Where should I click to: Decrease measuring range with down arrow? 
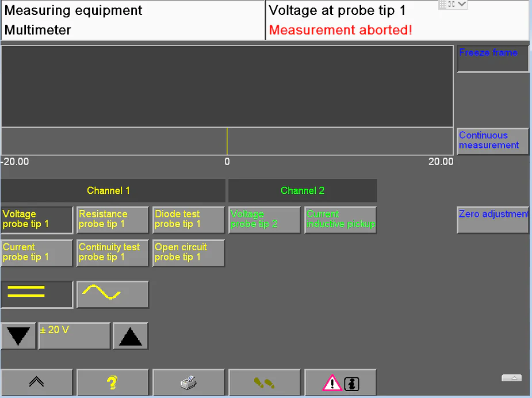[18, 336]
